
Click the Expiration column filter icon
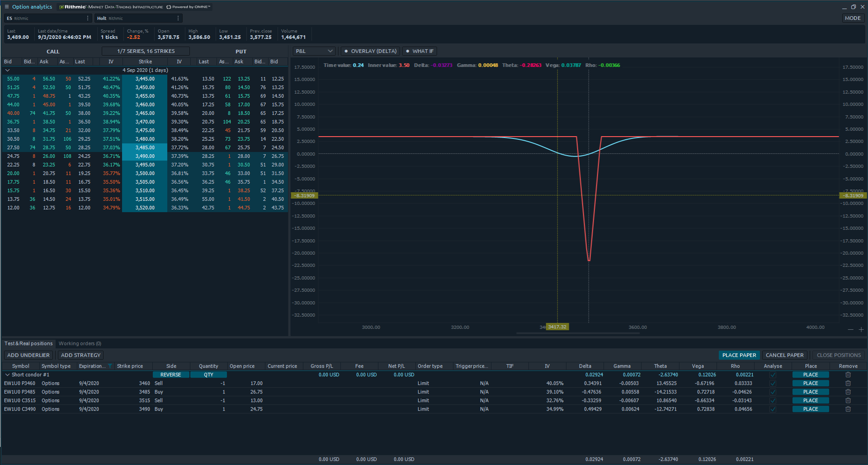(110, 366)
